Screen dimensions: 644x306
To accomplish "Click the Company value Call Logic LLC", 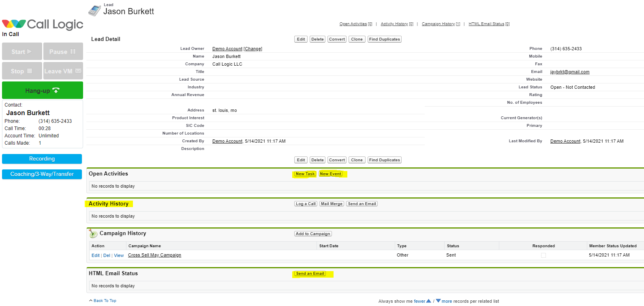I will 227,64.
